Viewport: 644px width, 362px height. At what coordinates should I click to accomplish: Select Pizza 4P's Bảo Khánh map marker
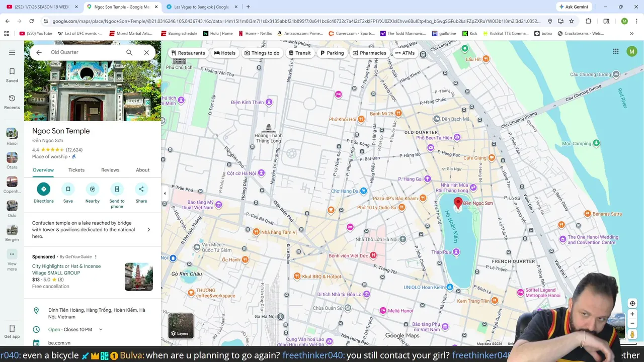click(x=423, y=198)
